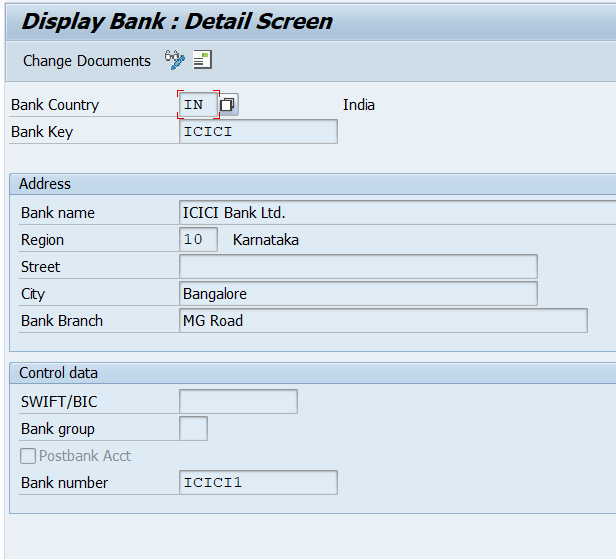Select the Bank name field
Viewport: 616px width, 559px height.
tap(398, 213)
